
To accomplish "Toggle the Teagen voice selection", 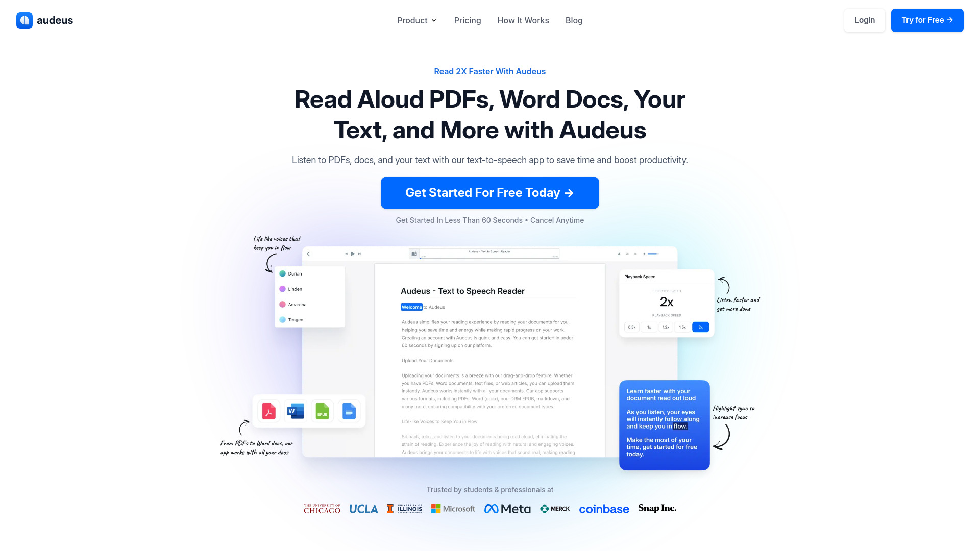I will 296,319.
